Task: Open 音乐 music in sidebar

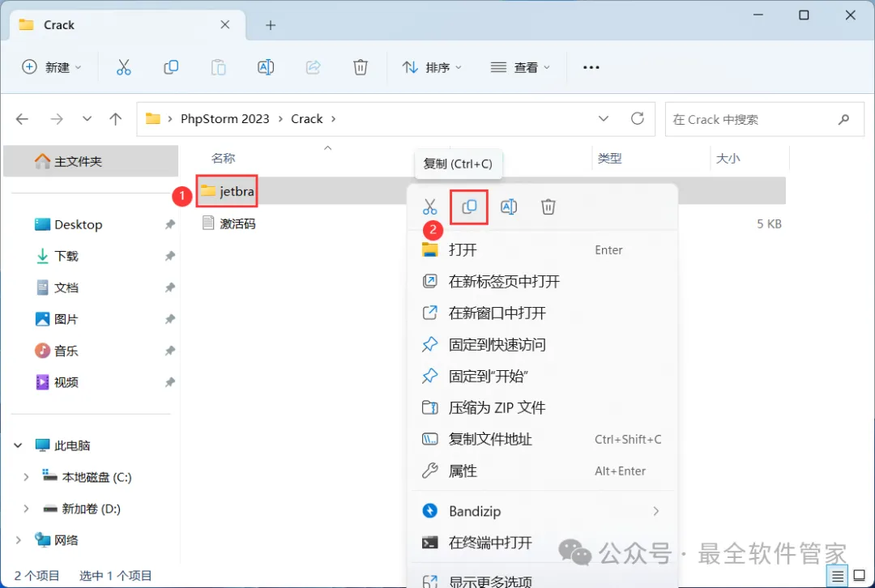Action: point(58,351)
